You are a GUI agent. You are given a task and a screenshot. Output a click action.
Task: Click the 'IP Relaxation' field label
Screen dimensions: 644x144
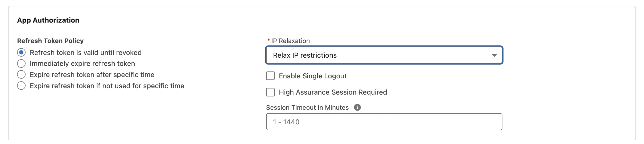(290, 41)
